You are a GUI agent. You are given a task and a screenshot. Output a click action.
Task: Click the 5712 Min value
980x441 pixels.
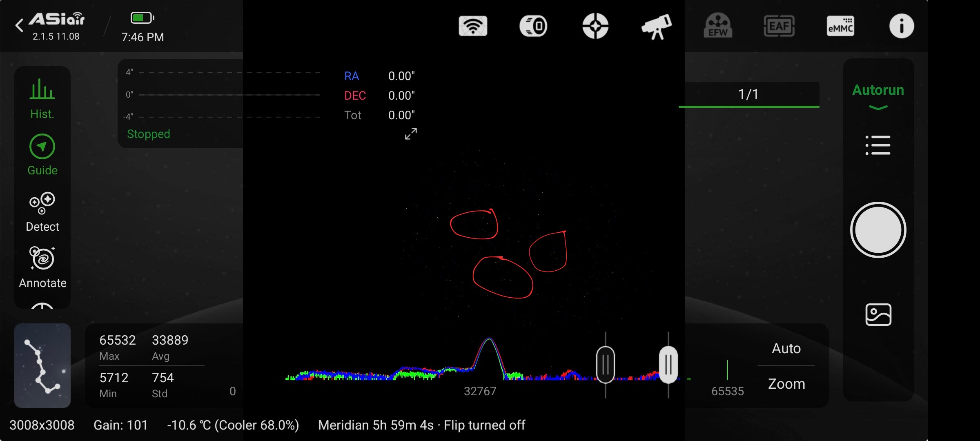[x=114, y=378]
